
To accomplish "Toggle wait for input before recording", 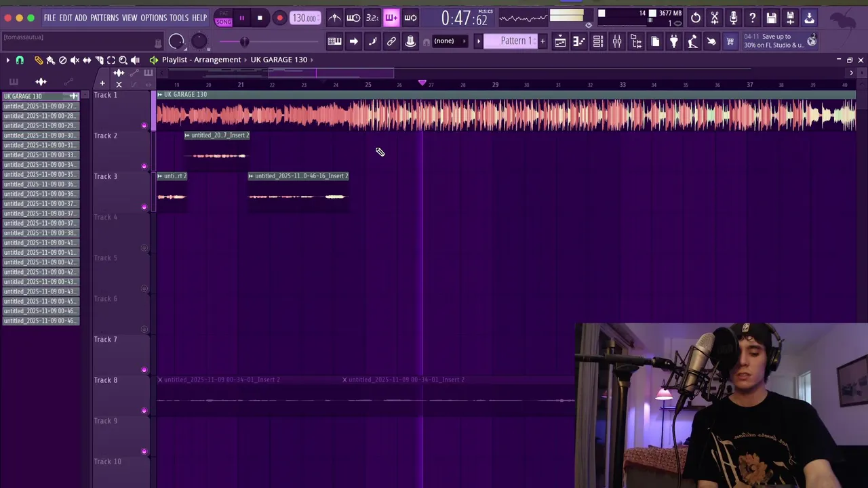I will coord(353,18).
